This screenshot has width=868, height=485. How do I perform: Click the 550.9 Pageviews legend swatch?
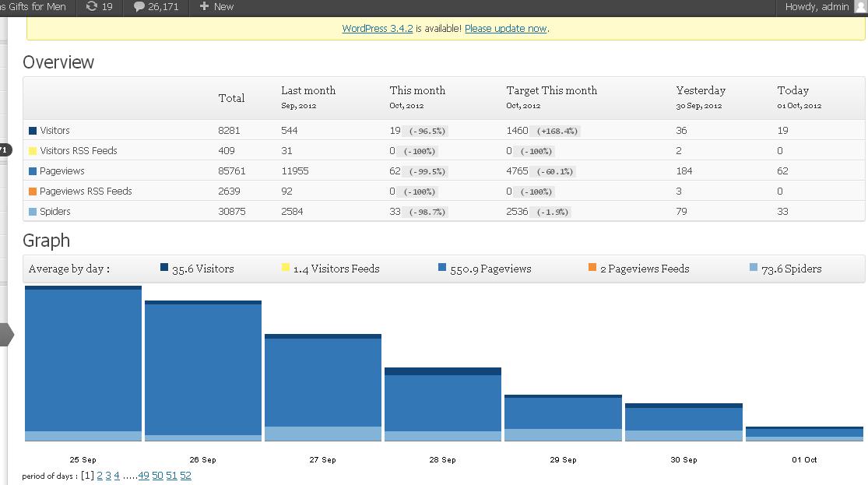[x=441, y=268]
